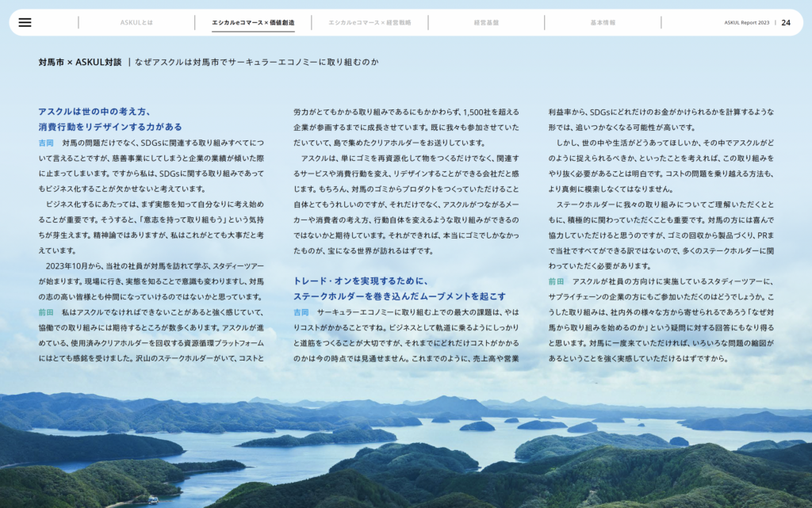The image size is (812, 508).
Task: Click speaker name 前田 before 私はアスクルでなければ
Action: (46, 312)
